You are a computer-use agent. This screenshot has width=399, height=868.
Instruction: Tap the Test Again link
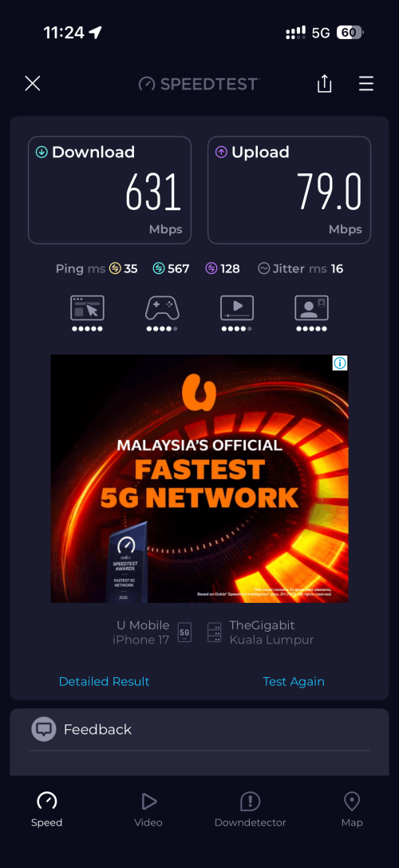click(294, 681)
